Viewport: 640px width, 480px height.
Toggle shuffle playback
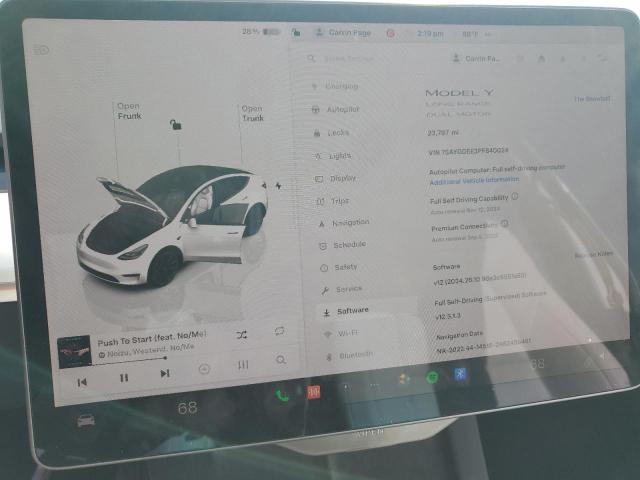click(242, 336)
